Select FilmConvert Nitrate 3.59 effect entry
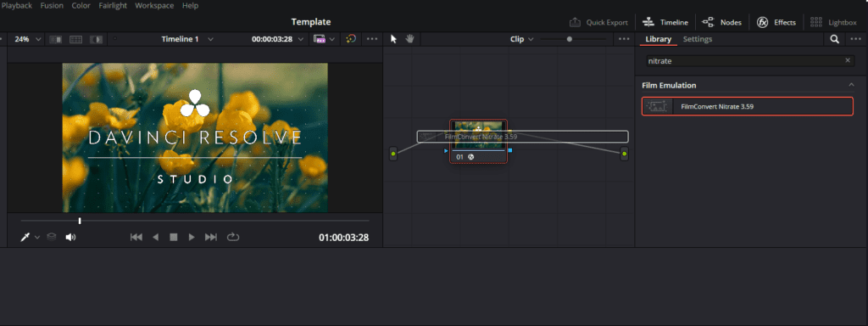Image resolution: width=868 pixels, height=326 pixels. [x=748, y=106]
